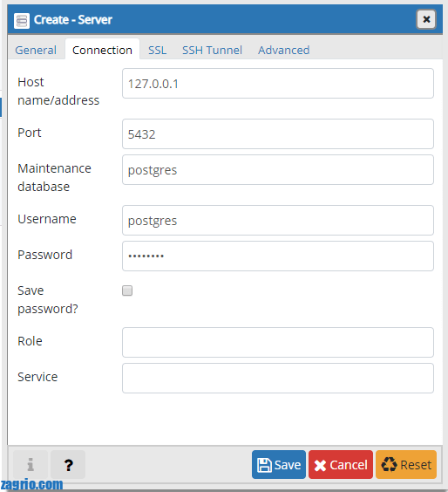Select the Connection tab

(102, 50)
